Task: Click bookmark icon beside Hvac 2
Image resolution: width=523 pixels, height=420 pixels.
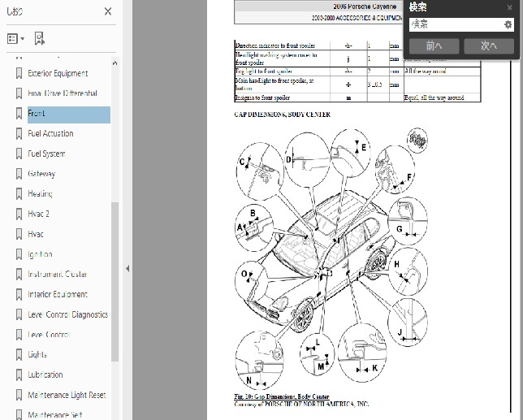Action: (x=19, y=214)
